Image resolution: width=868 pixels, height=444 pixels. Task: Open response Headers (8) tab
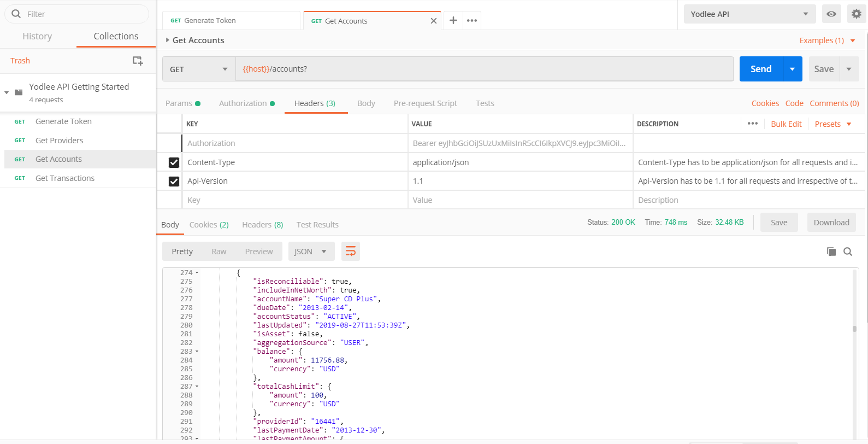(x=263, y=225)
